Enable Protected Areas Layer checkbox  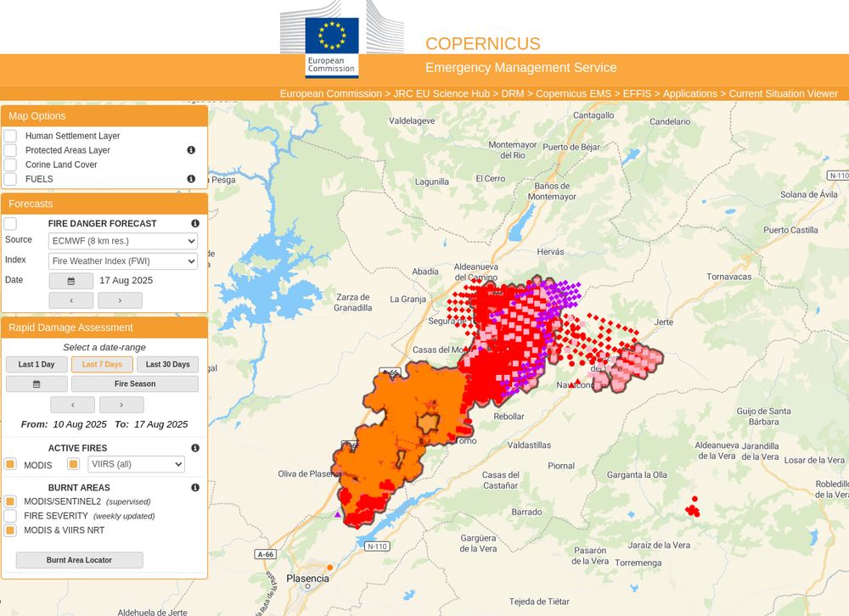tap(10, 150)
